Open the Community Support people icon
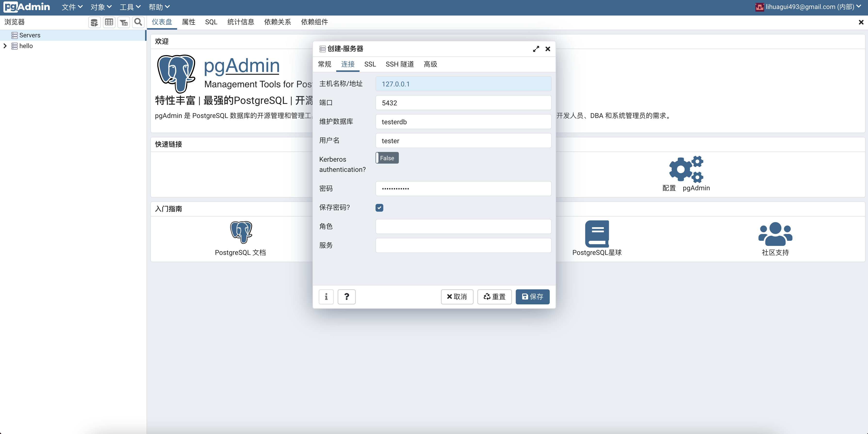The image size is (868, 434). (x=775, y=234)
